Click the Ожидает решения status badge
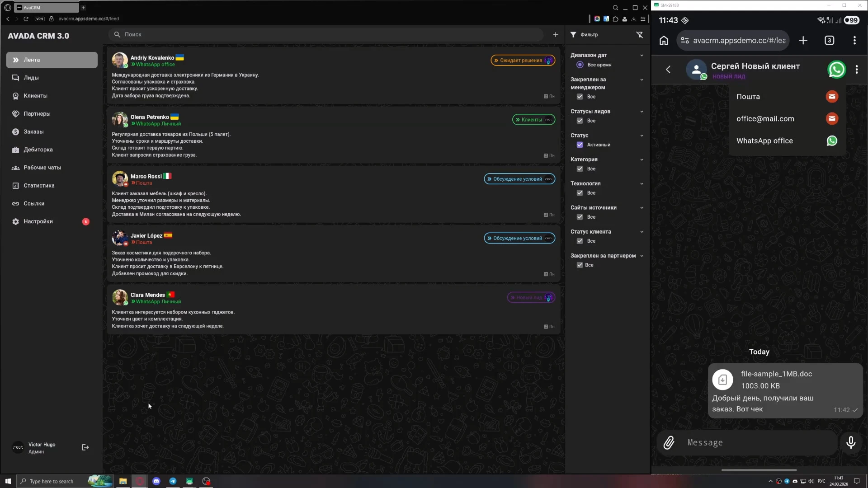Viewport: 868px width, 488px height. (523, 61)
